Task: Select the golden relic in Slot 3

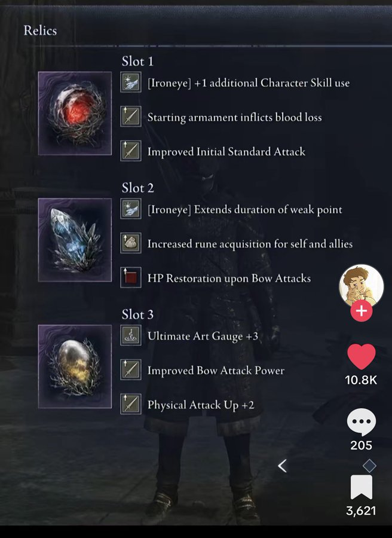Action: [x=75, y=366]
